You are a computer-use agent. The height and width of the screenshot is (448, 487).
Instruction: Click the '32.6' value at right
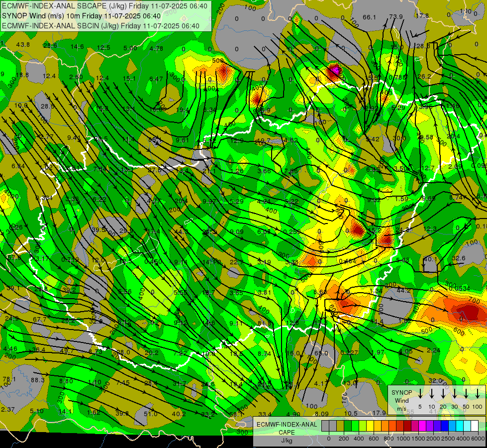click(x=459, y=258)
